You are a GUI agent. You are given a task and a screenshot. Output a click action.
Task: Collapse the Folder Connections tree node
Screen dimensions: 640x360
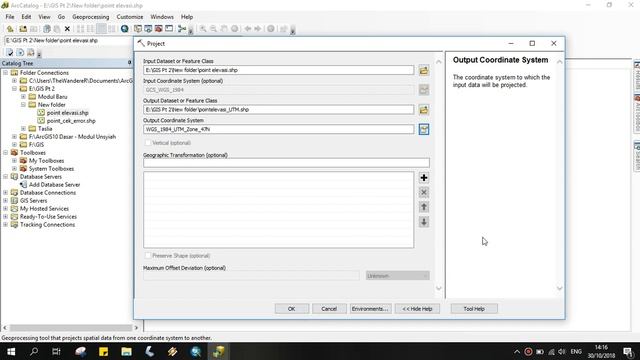pyautogui.click(x=6, y=73)
